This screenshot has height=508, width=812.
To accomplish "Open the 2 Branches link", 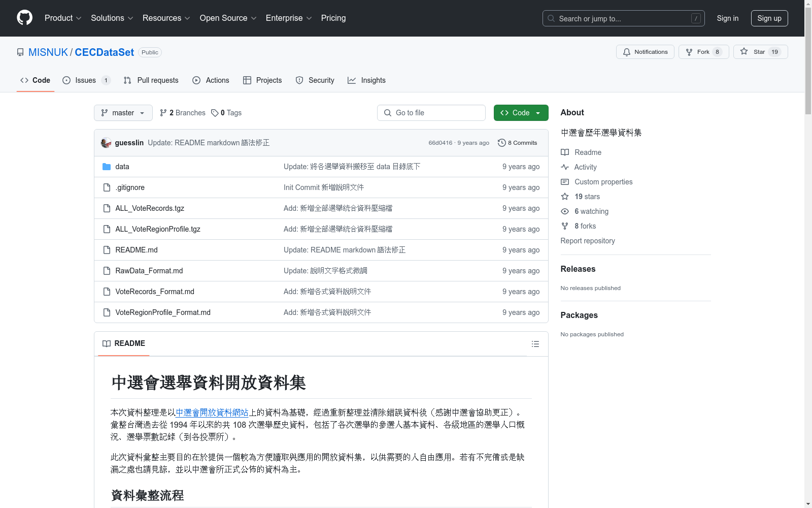I will pos(183,113).
